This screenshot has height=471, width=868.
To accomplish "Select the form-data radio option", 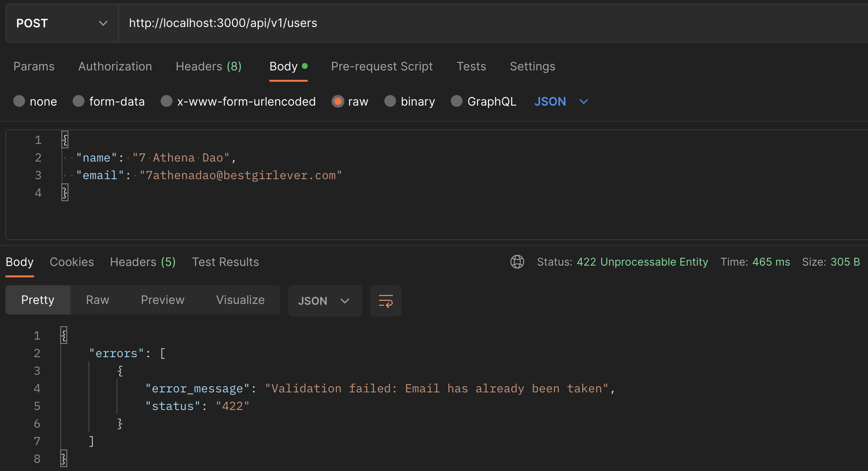I will (x=79, y=101).
